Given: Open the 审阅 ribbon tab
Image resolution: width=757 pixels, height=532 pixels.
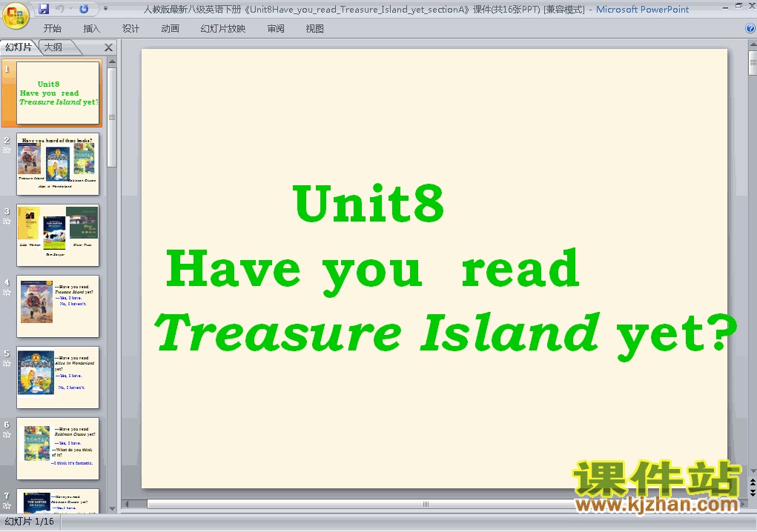Looking at the screenshot, I should click(276, 29).
